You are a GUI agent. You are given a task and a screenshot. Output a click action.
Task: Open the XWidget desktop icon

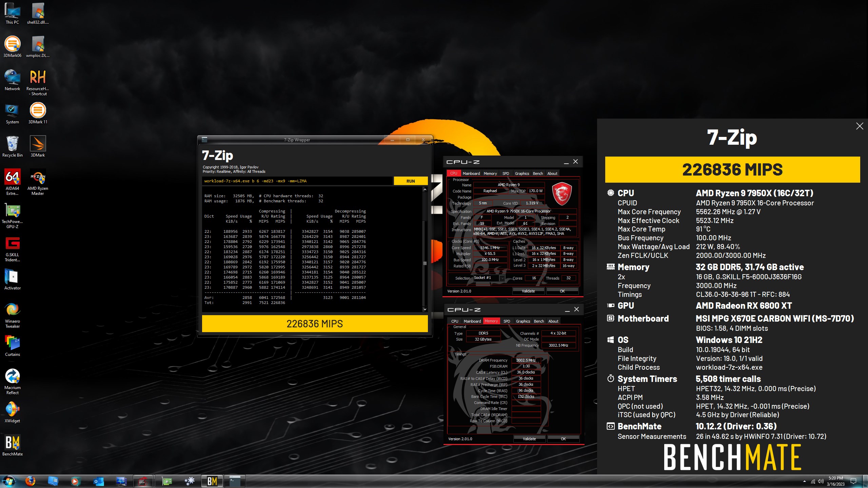12,412
